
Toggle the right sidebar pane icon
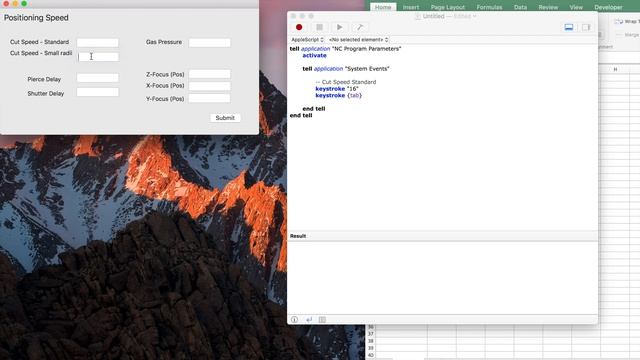pyautogui.click(x=586, y=27)
